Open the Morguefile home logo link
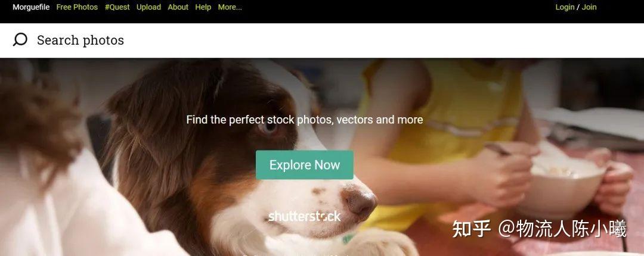This screenshot has width=644, height=256. click(x=31, y=7)
